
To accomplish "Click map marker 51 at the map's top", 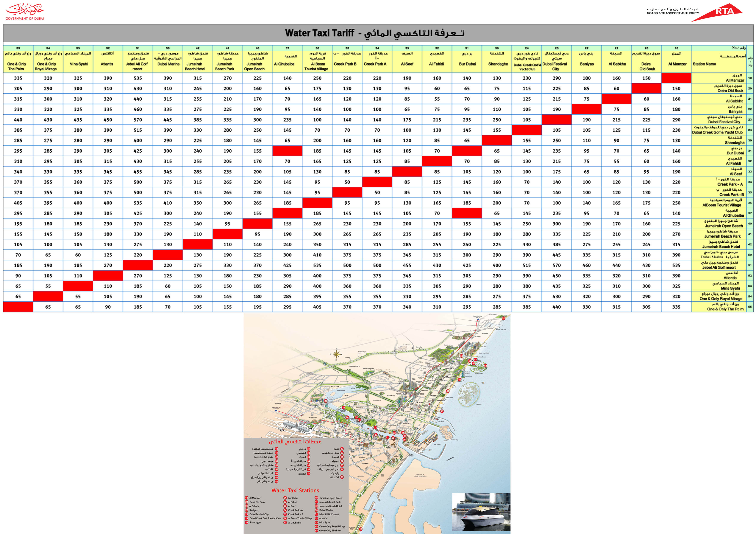I will click(503, 318).
